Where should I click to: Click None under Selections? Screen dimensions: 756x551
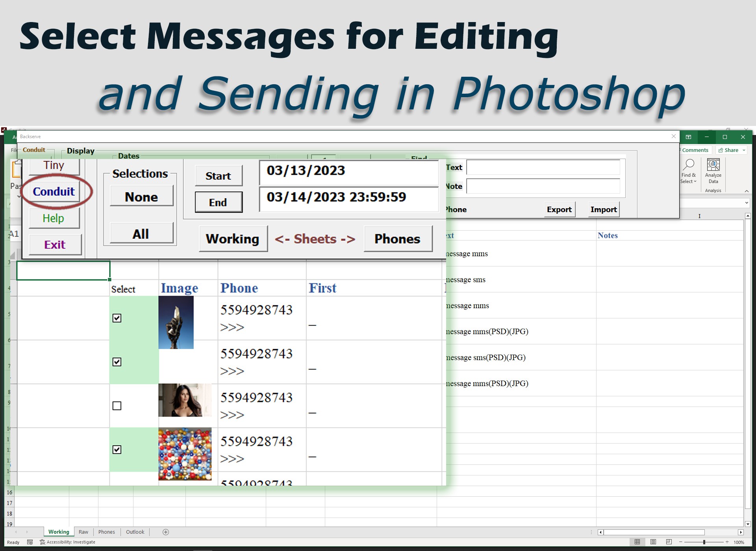141,197
